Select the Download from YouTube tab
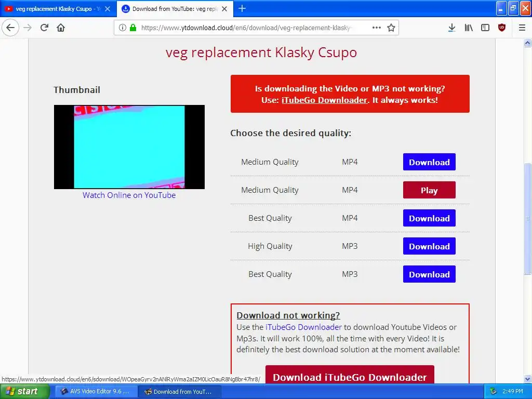The width and height of the screenshot is (532, 399). [x=175, y=9]
